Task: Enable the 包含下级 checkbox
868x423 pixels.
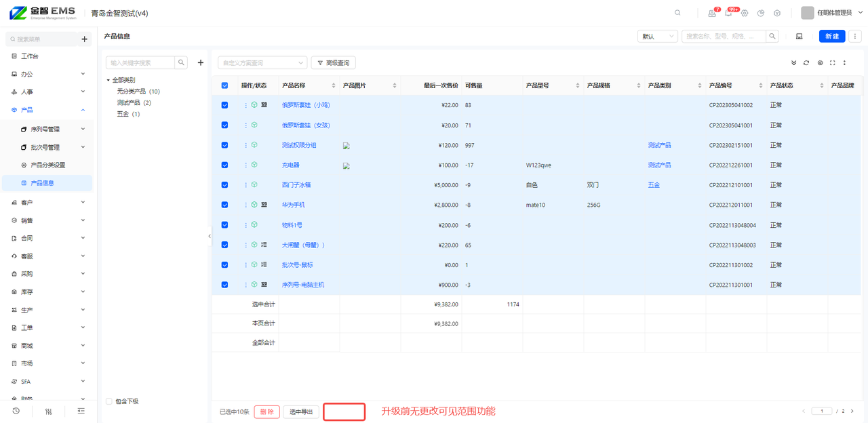Action: tap(109, 401)
